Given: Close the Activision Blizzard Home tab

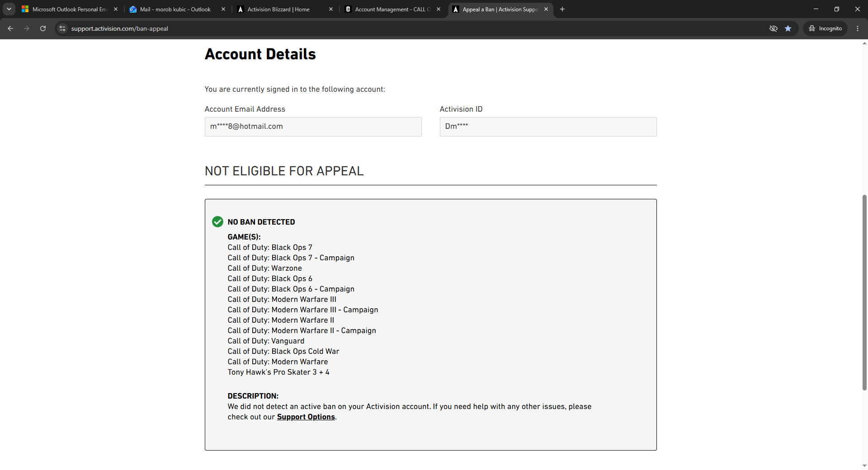Looking at the screenshot, I should click(x=331, y=9).
